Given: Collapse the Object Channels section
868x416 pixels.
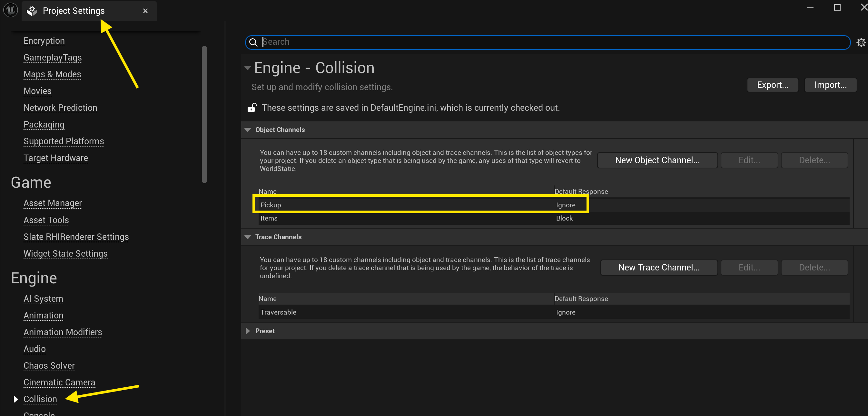Looking at the screenshot, I should [x=248, y=130].
